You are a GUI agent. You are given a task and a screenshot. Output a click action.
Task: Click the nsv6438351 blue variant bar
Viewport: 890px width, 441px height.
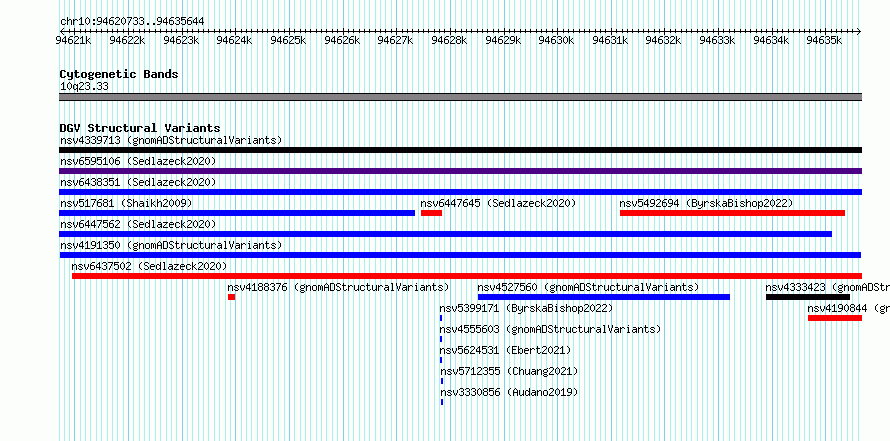pos(460,192)
